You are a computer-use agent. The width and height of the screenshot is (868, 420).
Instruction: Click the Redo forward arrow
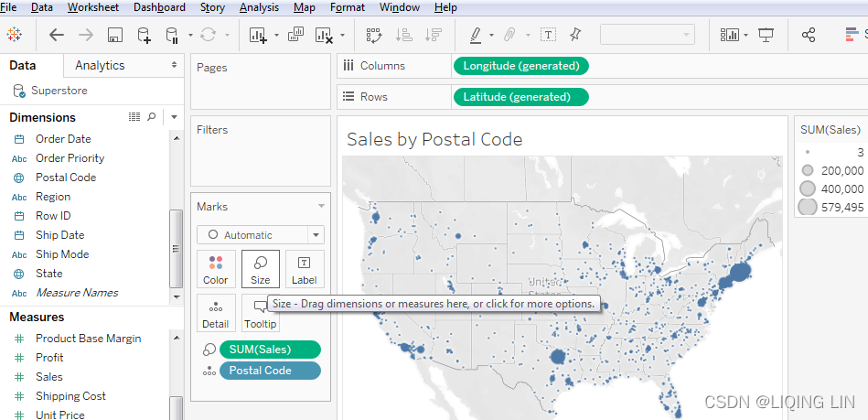[86, 36]
